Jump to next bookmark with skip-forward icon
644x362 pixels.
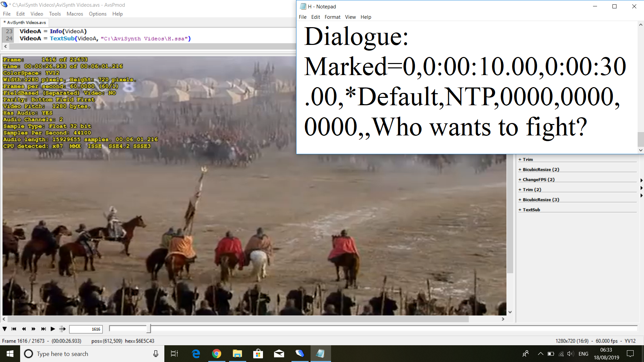click(43, 329)
